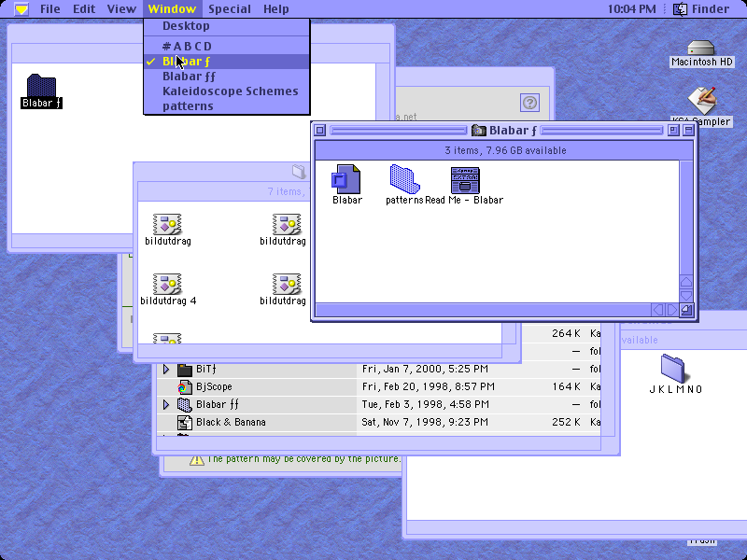Click the Blabar ƒ window zoom box

[x=673, y=130]
